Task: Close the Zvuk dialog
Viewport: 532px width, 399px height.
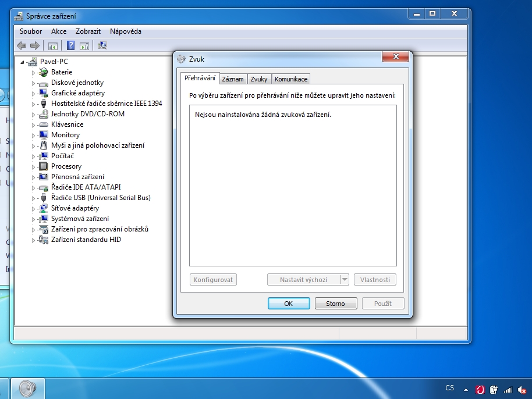Action: coord(395,56)
